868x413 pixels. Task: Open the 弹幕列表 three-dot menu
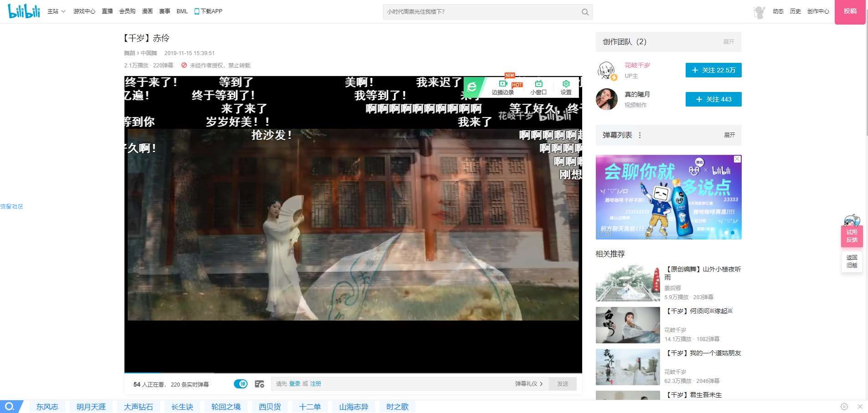(640, 135)
